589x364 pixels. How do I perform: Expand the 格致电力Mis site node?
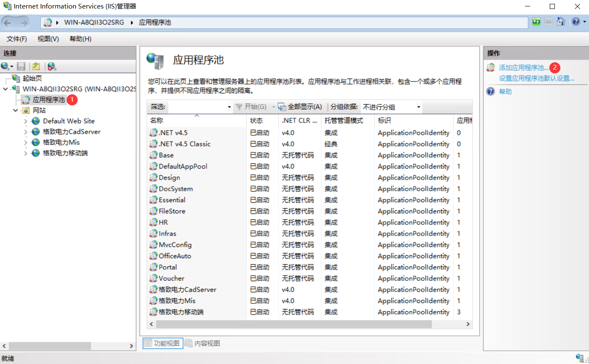pos(26,143)
